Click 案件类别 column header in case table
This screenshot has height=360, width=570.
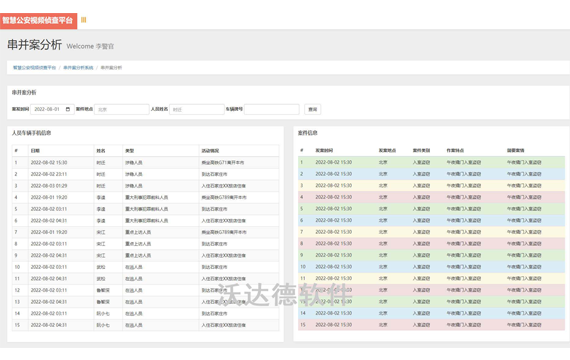coord(421,150)
